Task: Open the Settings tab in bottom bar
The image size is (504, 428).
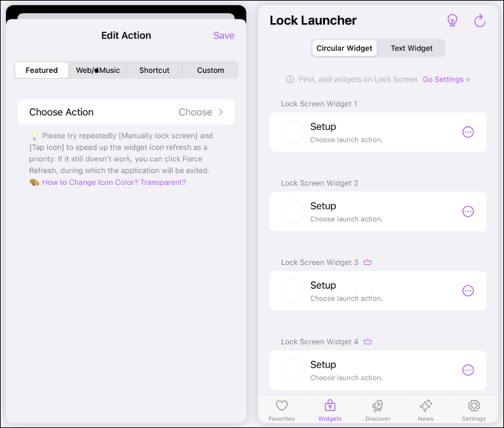Action: pos(473,410)
